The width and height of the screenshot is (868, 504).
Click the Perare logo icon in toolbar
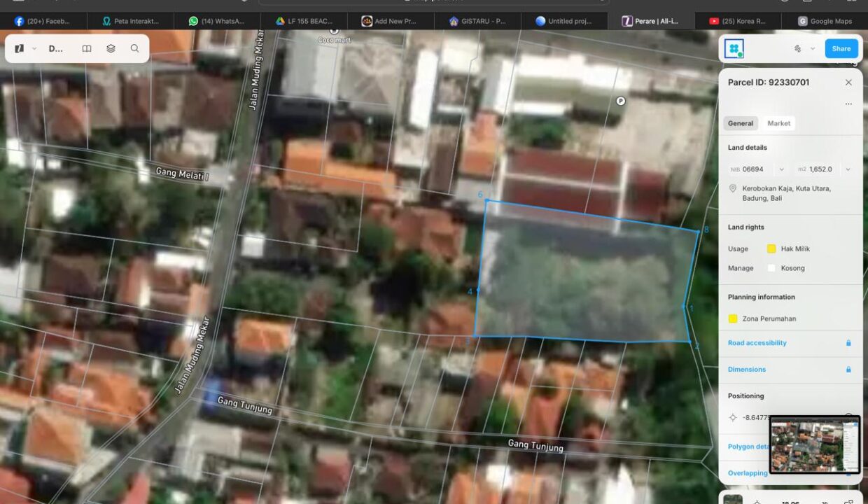[x=19, y=49]
